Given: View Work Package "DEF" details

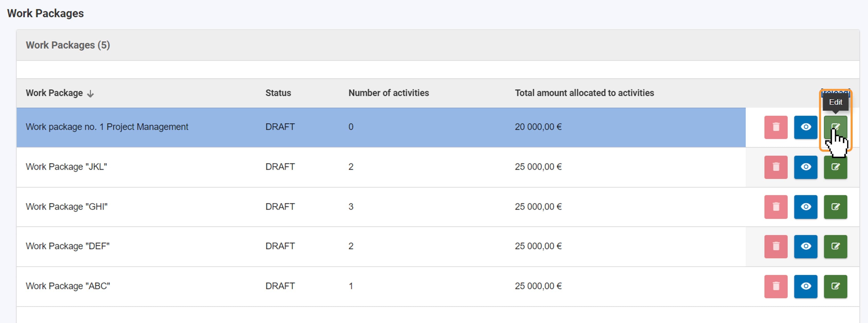Looking at the screenshot, I should coord(806,246).
